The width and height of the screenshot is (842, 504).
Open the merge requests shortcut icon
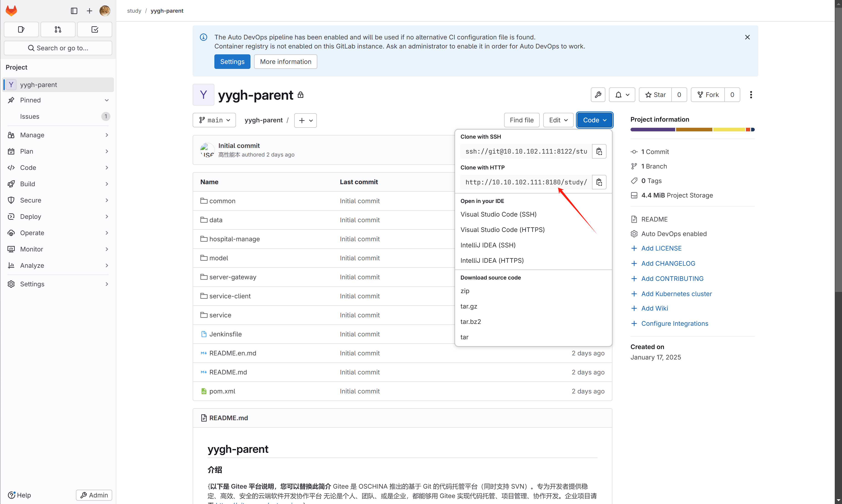58,29
